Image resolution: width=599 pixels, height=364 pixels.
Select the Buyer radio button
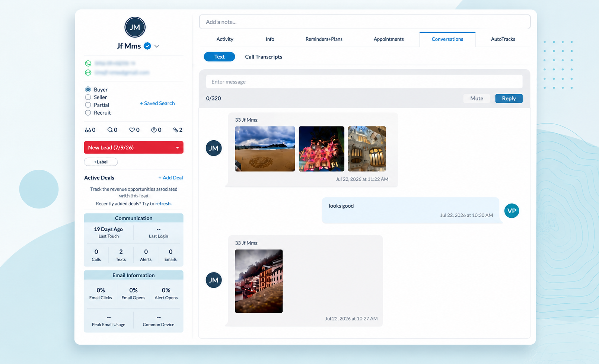click(x=88, y=89)
